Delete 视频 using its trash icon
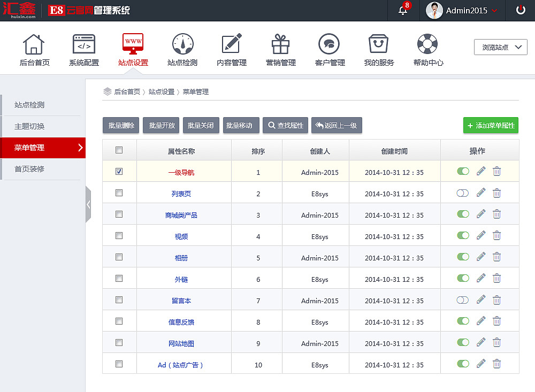Viewport: 535px width, 392px height. (x=497, y=235)
